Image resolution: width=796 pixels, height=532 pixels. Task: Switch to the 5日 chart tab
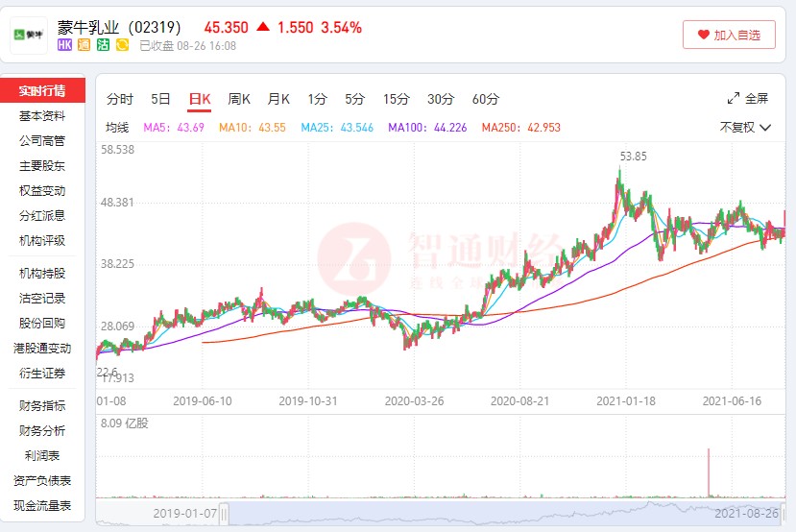point(160,99)
